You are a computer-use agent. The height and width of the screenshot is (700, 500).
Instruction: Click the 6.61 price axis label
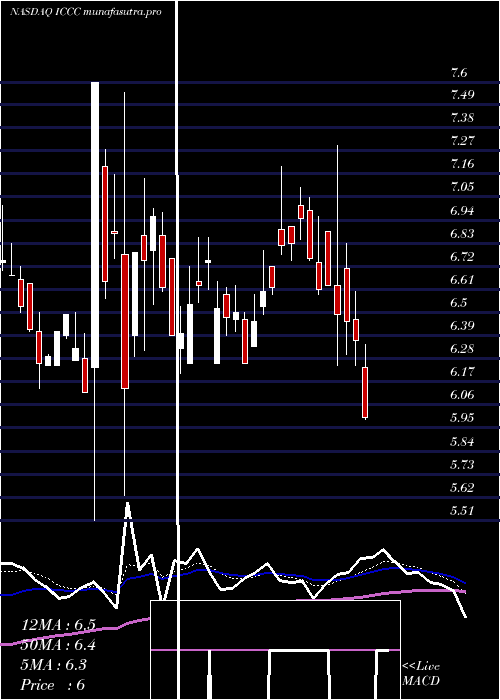pos(462,279)
